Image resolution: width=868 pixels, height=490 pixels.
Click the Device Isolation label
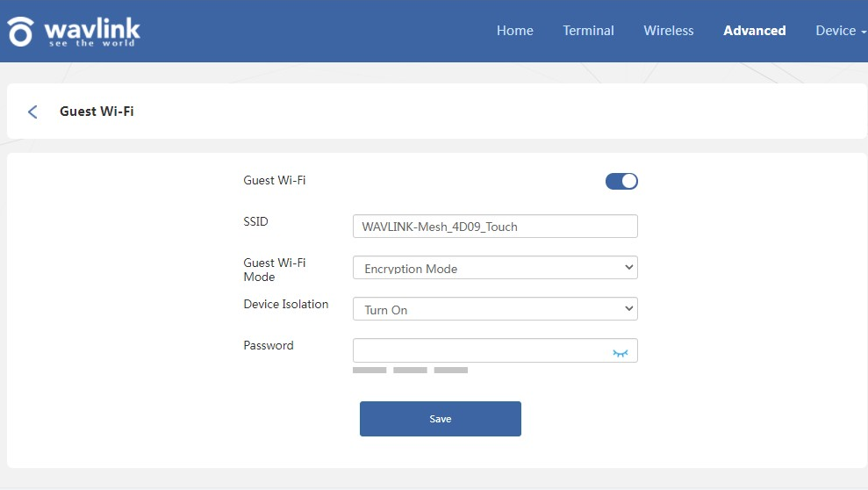point(285,304)
